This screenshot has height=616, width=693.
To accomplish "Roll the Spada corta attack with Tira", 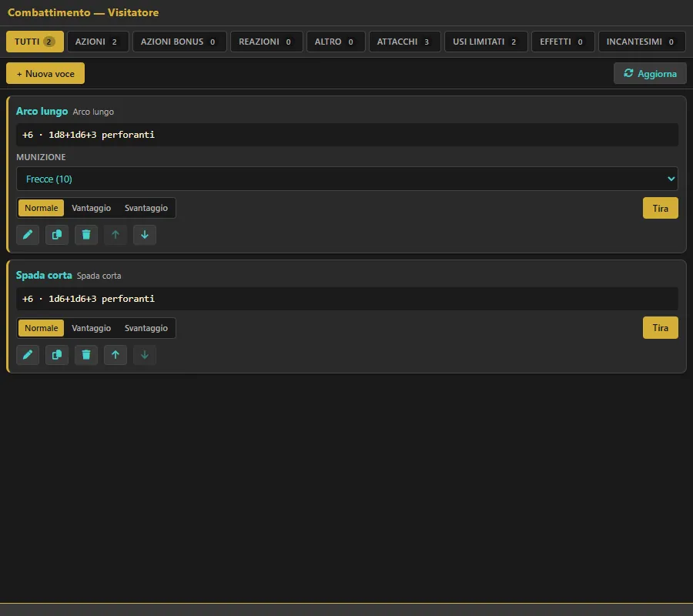I will 661,328.
